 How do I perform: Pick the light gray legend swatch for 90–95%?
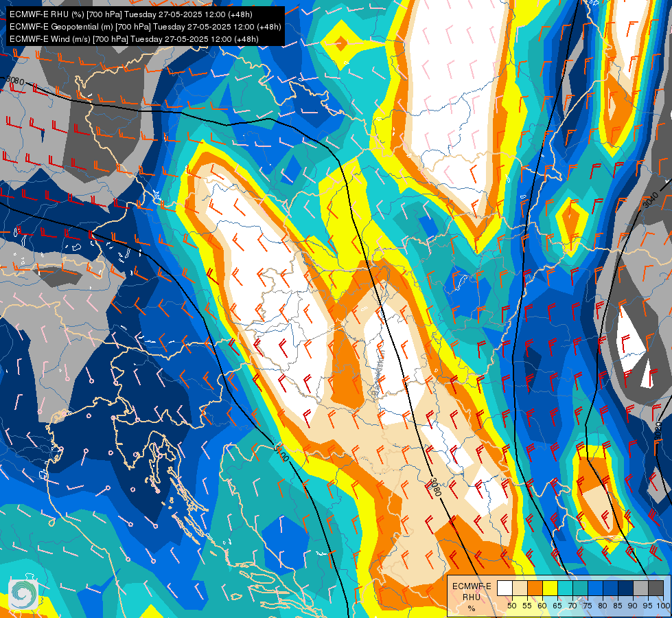point(640,588)
